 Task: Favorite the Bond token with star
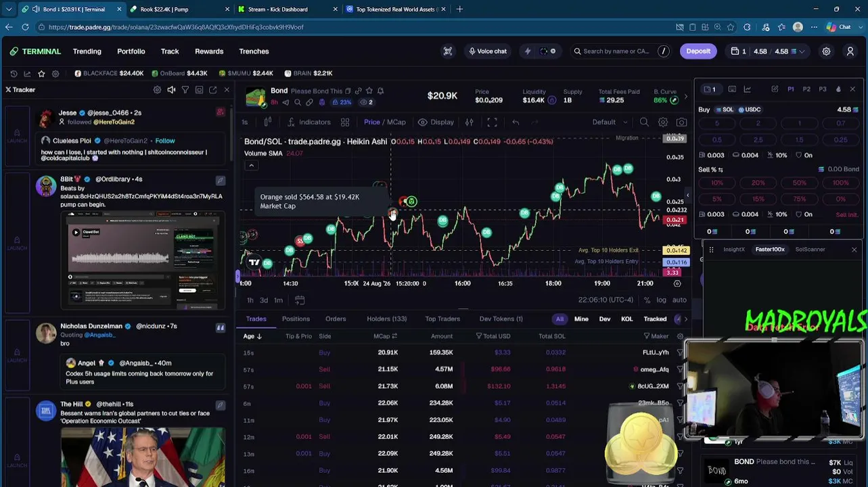point(369,91)
